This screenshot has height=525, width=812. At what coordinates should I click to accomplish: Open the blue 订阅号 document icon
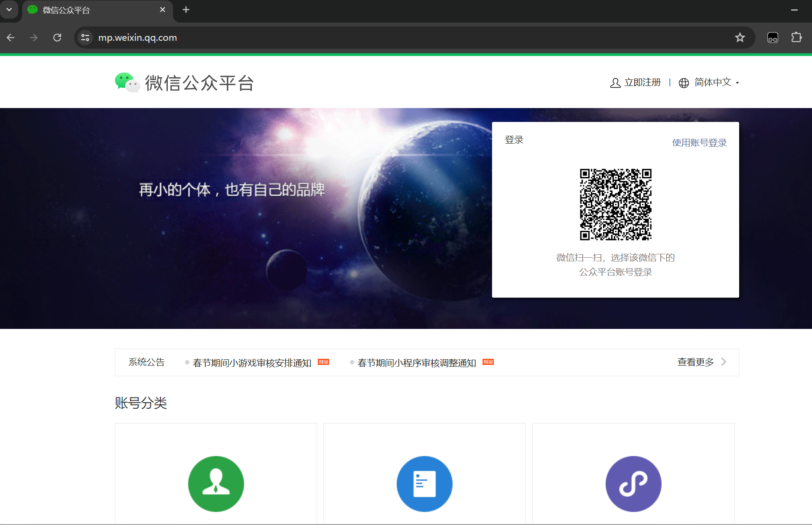pyautogui.click(x=424, y=484)
